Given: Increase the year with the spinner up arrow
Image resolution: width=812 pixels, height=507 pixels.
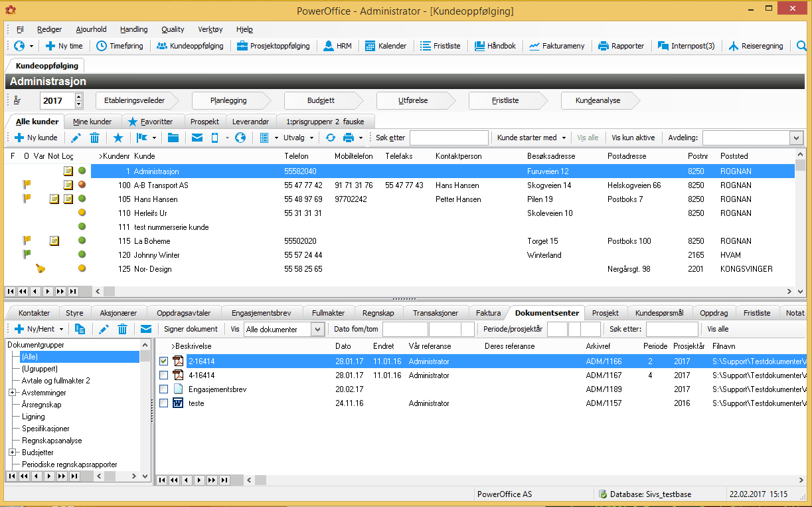Looking at the screenshot, I should pyautogui.click(x=79, y=97).
